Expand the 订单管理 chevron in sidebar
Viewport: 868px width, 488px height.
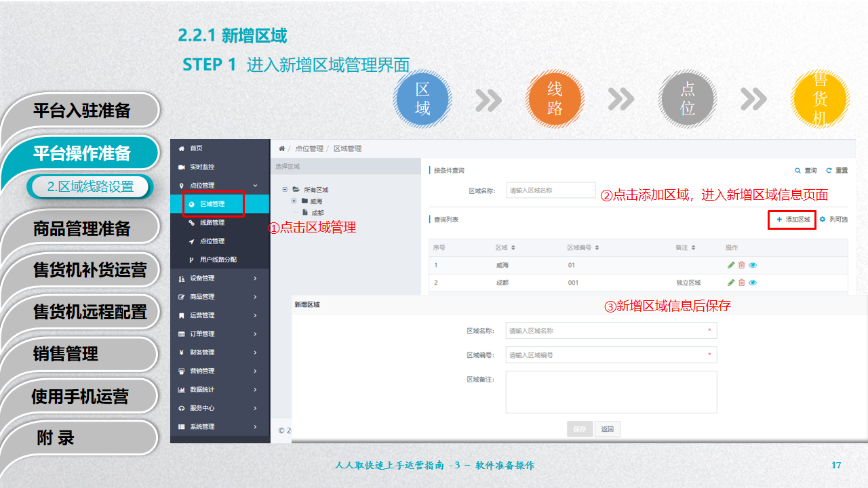(x=255, y=334)
